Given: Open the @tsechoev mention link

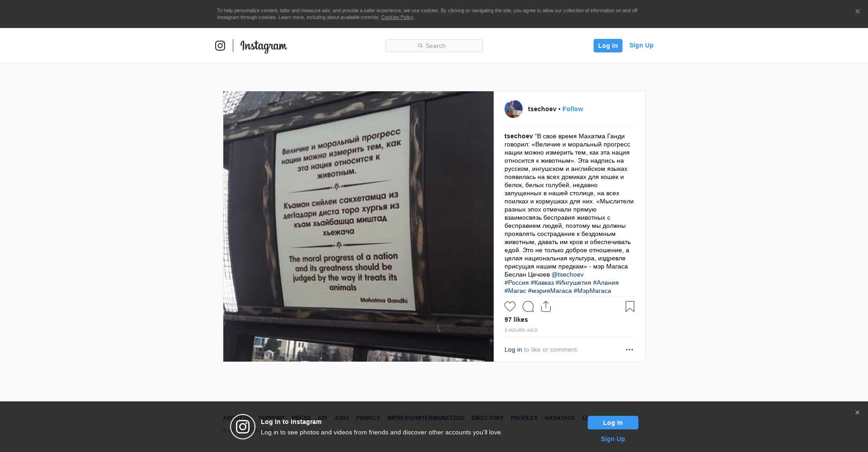Looking at the screenshot, I should tap(567, 274).
